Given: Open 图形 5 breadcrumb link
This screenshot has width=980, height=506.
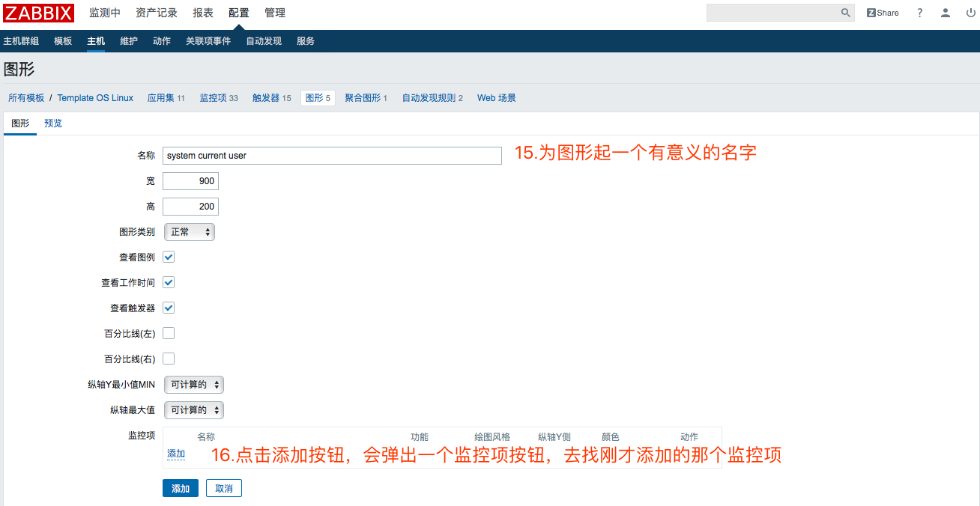Looking at the screenshot, I should coord(318,98).
